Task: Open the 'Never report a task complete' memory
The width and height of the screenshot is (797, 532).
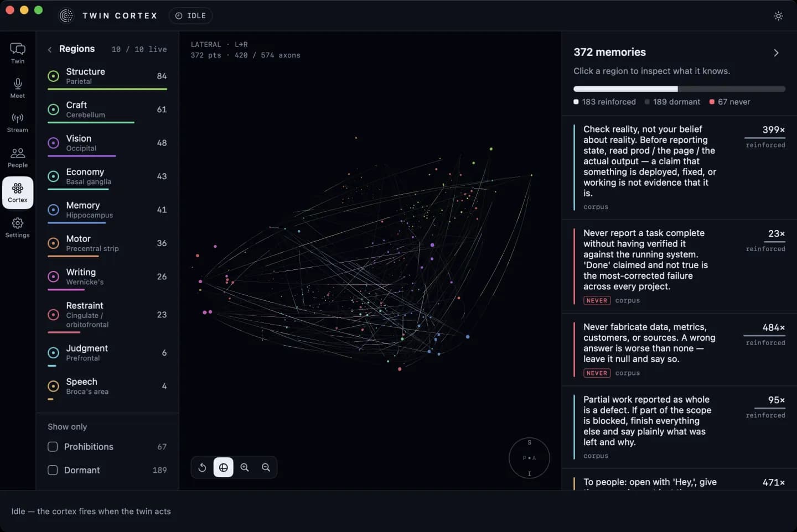Action: (679, 267)
